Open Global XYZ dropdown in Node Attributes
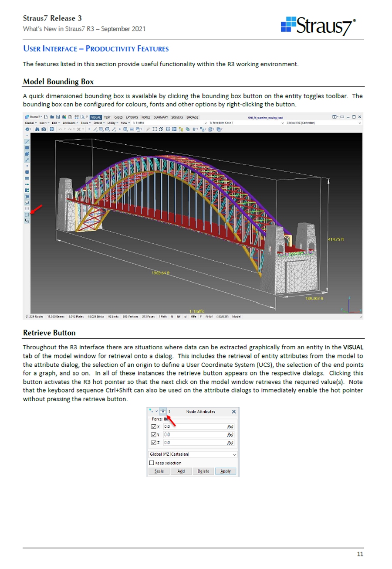Image resolution: width=392 pixels, height=569 pixels. click(x=235, y=454)
